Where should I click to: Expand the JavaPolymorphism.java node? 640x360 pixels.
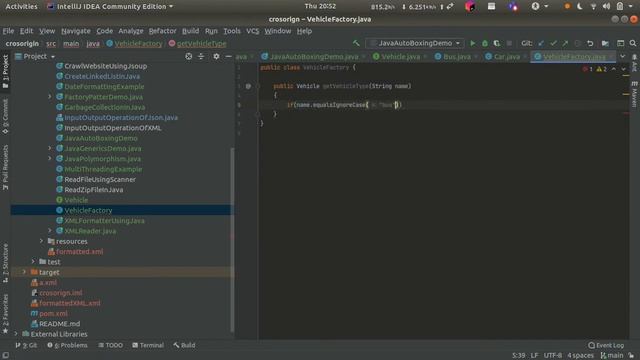[x=50, y=158]
